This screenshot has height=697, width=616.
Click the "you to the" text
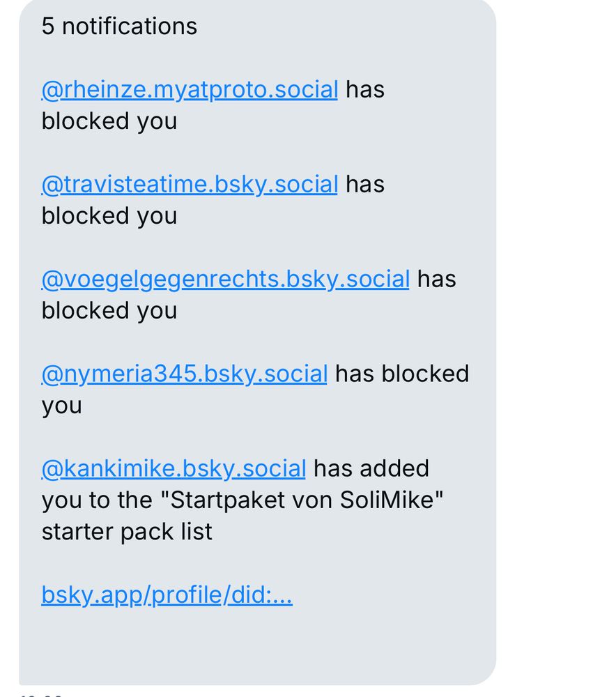point(97,500)
